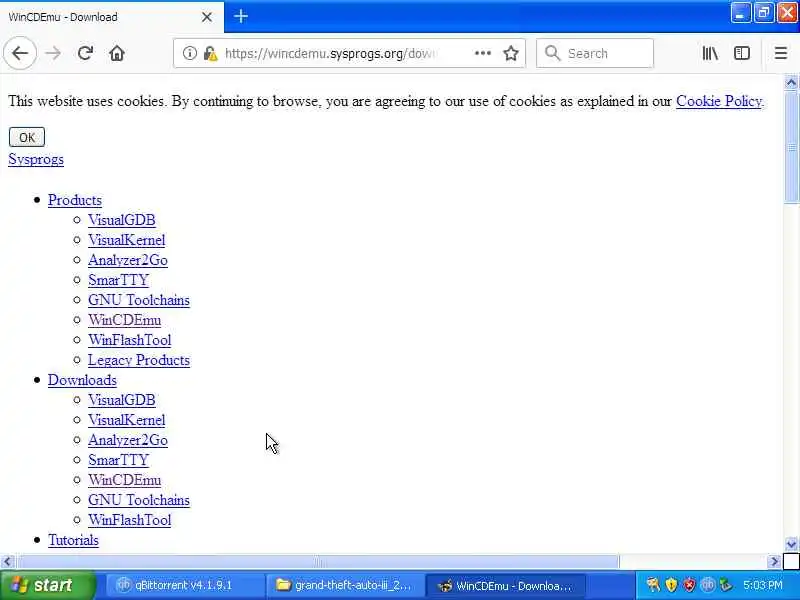
Task: Restore down the browser window
Action: 763,13
